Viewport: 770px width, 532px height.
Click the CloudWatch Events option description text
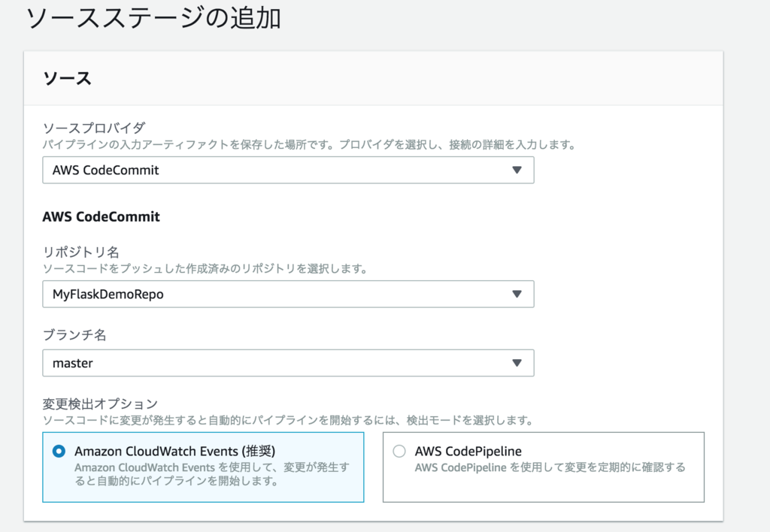[x=211, y=474]
